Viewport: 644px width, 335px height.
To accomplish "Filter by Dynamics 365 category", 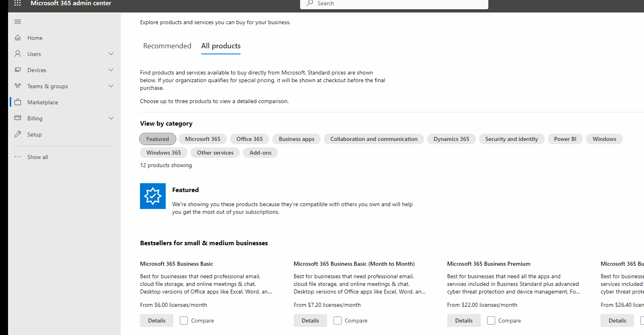I will (451, 139).
